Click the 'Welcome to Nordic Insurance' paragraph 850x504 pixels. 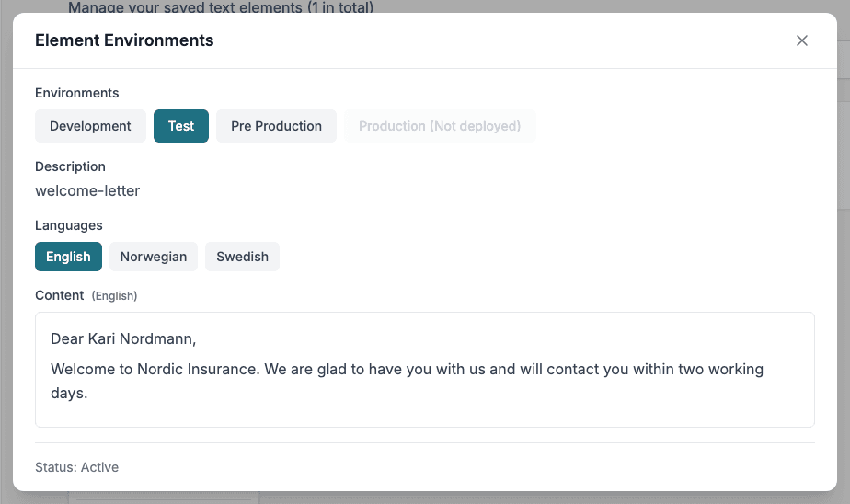pyautogui.click(x=408, y=381)
